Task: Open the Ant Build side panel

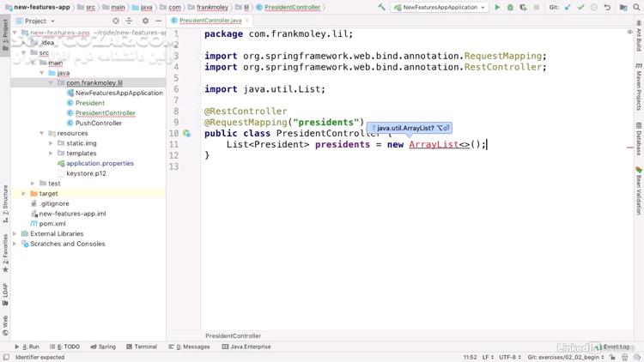Action: point(639,36)
